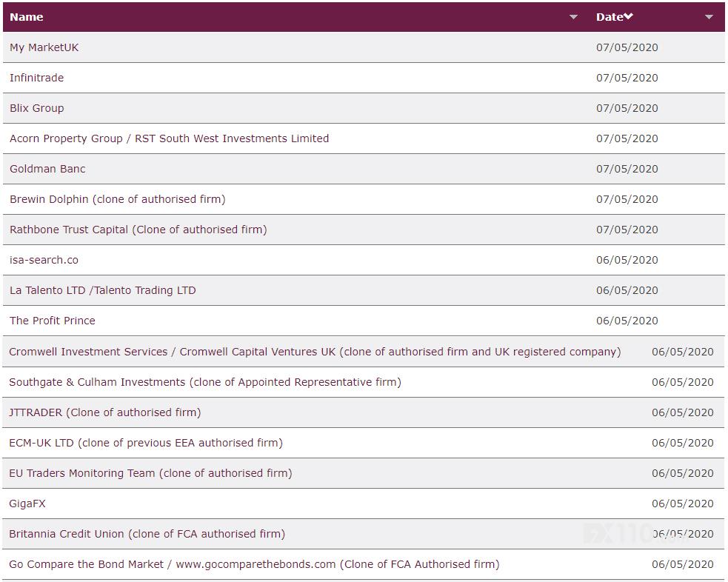Select the date in the Cromwell Investment Services row

pos(683,352)
